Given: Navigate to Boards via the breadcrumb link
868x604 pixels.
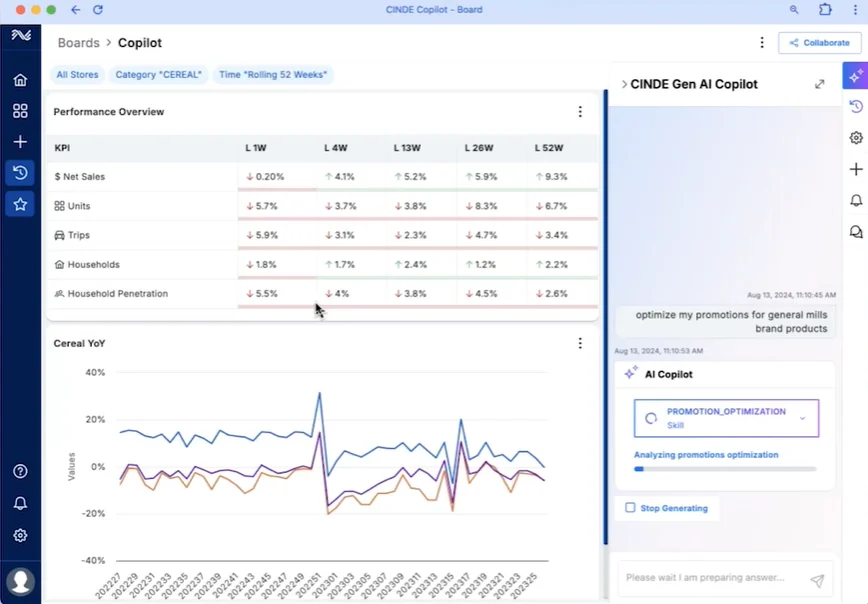Looking at the screenshot, I should (78, 42).
